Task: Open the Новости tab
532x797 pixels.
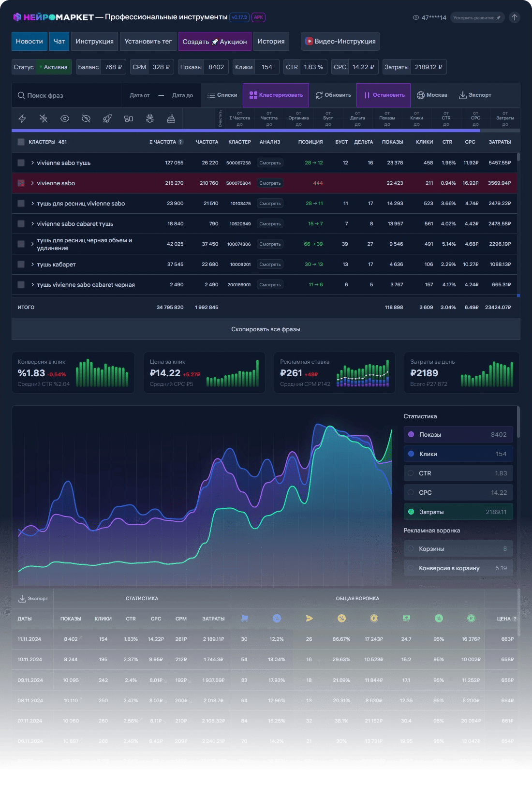Action: 30,42
